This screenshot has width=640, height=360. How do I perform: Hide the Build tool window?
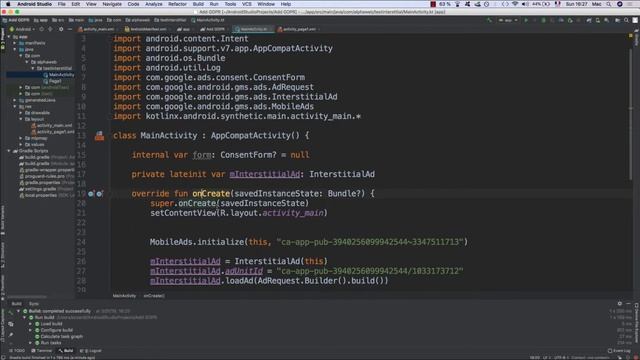(628, 304)
